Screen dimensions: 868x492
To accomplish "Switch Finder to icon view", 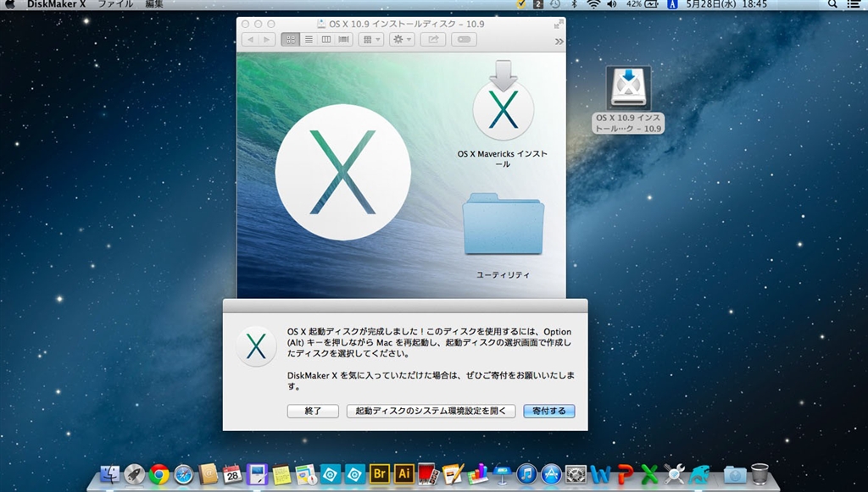I will click(x=290, y=40).
